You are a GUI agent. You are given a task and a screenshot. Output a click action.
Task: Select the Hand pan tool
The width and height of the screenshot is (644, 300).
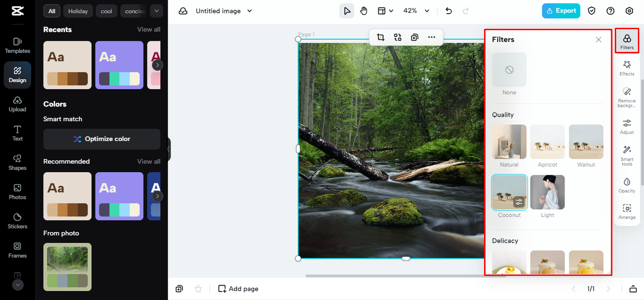[364, 11]
